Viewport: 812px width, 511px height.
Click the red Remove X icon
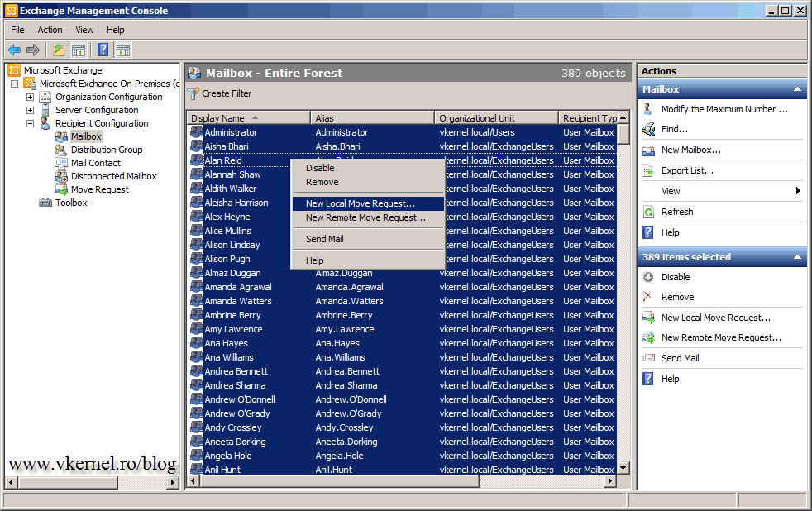(x=647, y=297)
